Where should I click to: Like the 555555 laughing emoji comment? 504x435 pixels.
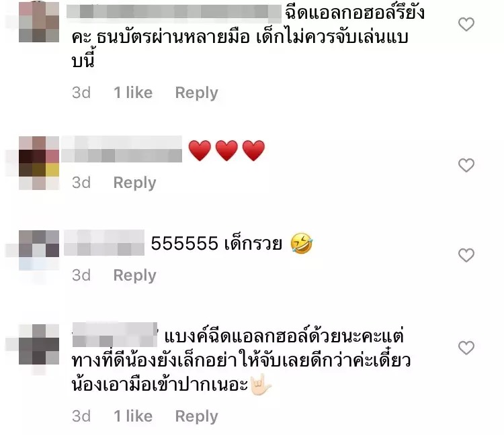tap(466, 255)
